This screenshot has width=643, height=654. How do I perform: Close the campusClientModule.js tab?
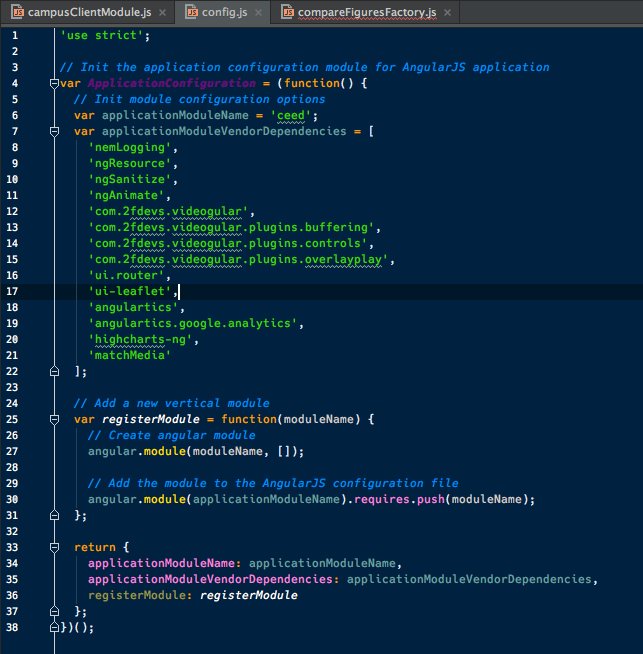click(x=163, y=13)
